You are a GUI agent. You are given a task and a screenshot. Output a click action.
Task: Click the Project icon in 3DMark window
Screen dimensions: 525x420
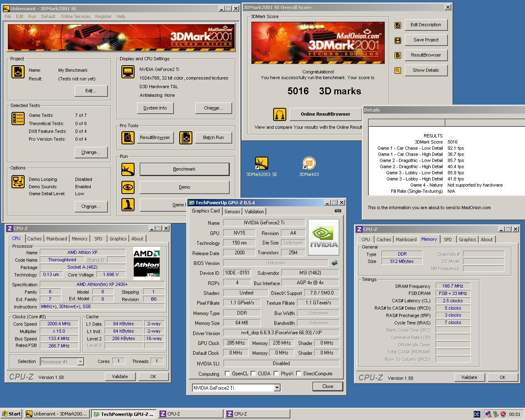[18, 72]
